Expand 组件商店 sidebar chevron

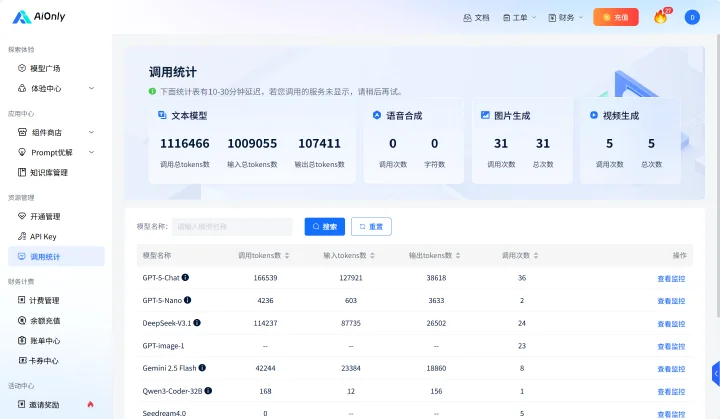point(91,132)
